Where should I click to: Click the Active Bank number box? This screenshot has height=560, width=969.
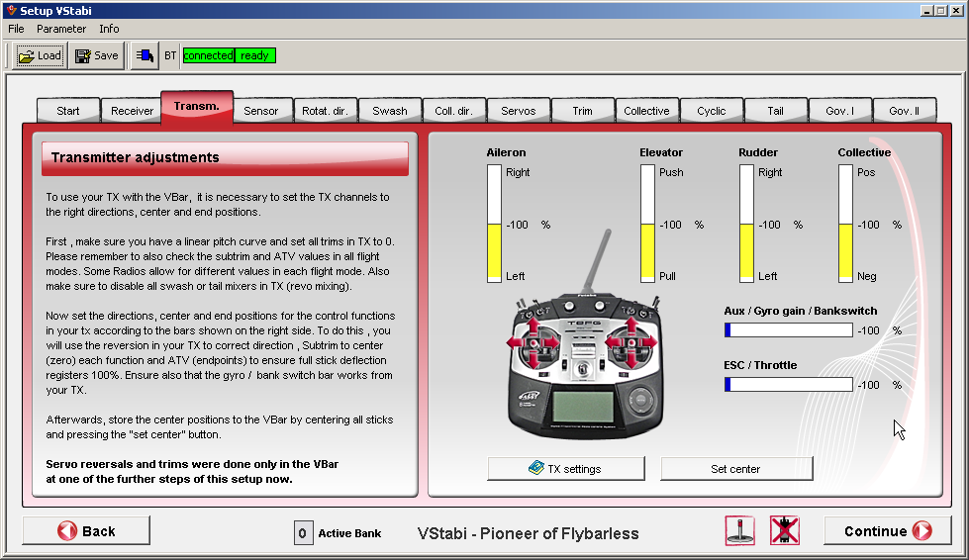click(302, 533)
